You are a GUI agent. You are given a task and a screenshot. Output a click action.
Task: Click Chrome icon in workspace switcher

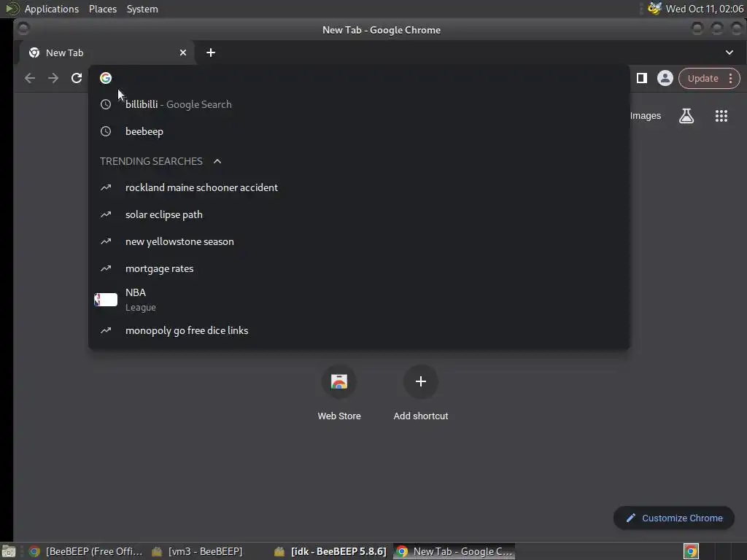pos(691,551)
